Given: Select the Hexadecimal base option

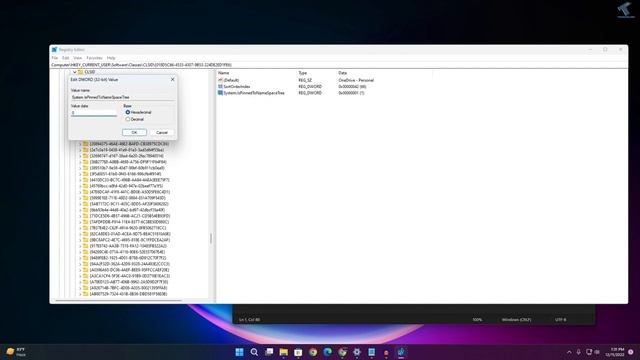Looking at the screenshot, I should pos(128,112).
